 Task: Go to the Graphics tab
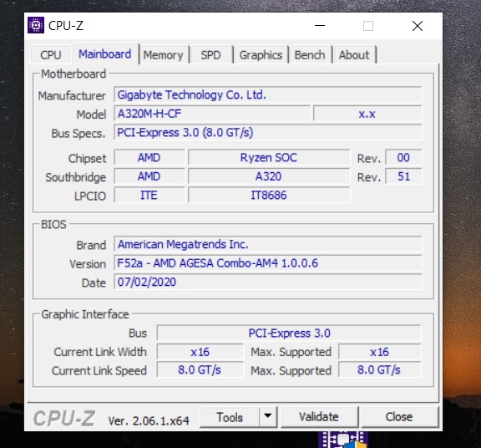[x=261, y=55]
